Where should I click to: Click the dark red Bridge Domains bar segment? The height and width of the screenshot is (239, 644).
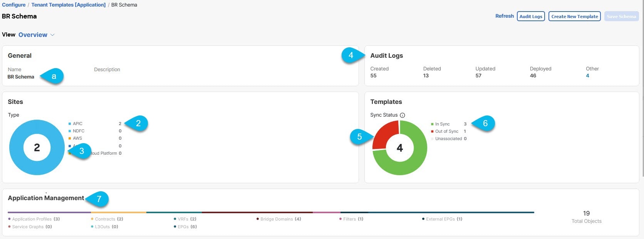point(257,212)
